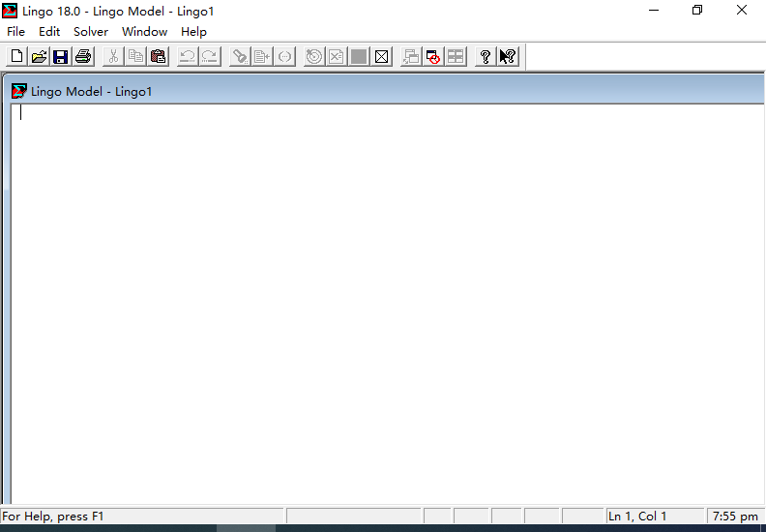
Task: Click the 7:55 pm status bar clock
Action: pyautogui.click(x=735, y=517)
